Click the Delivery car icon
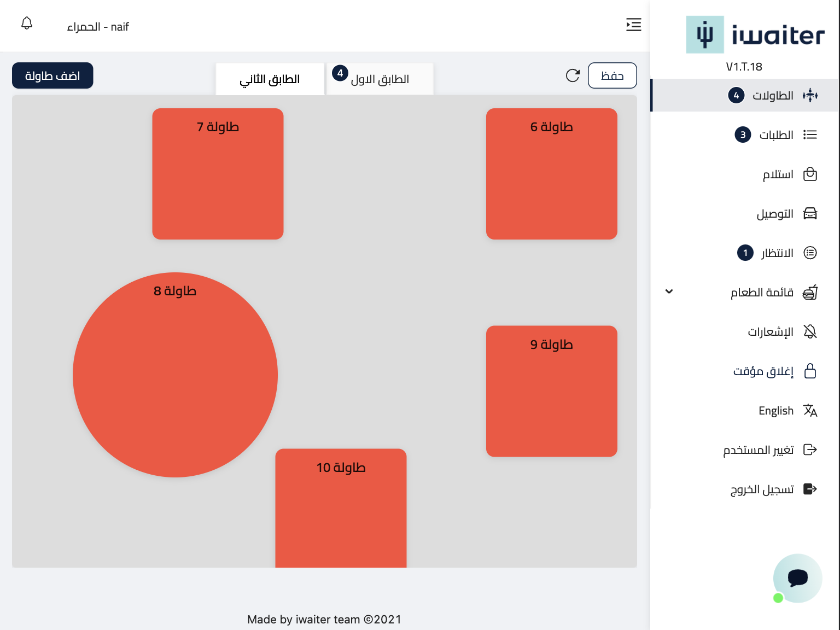The height and width of the screenshot is (630, 840). 810,214
